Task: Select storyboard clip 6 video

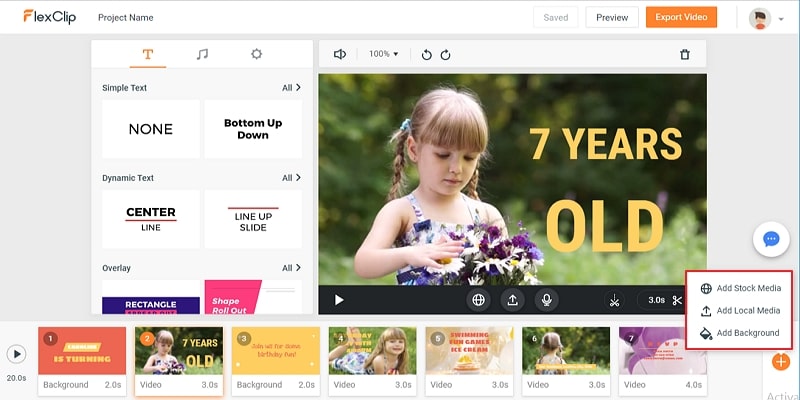Action: click(566, 361)
